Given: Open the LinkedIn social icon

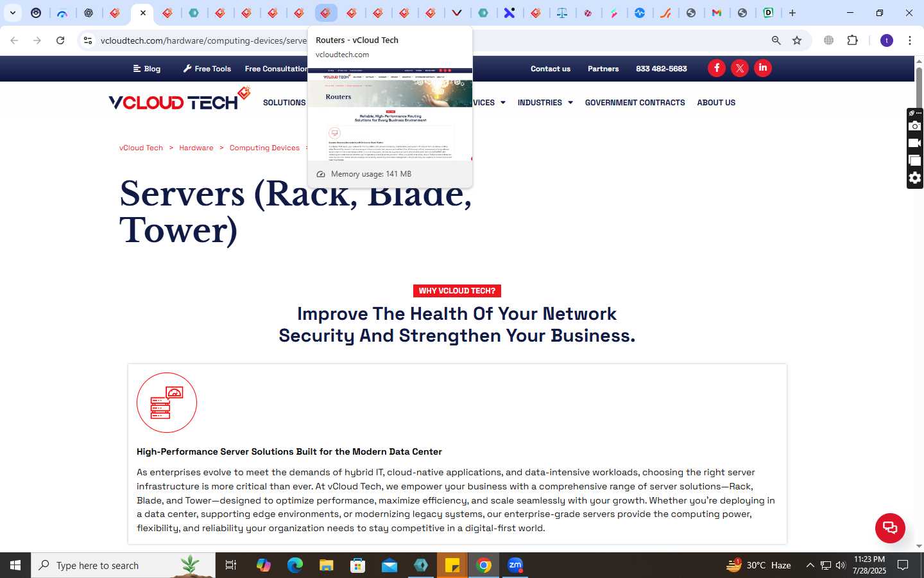Looking at the screenshot, I should [x=763, y=68].
